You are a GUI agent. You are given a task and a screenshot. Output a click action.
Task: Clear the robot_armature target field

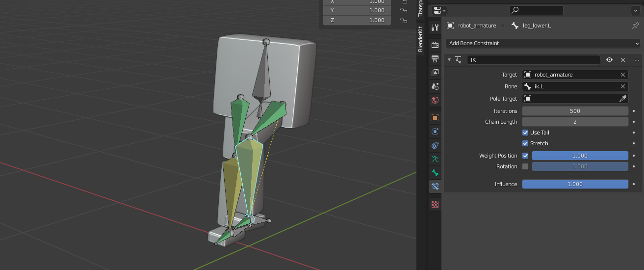pyautogui.click(x=623, y=75)
